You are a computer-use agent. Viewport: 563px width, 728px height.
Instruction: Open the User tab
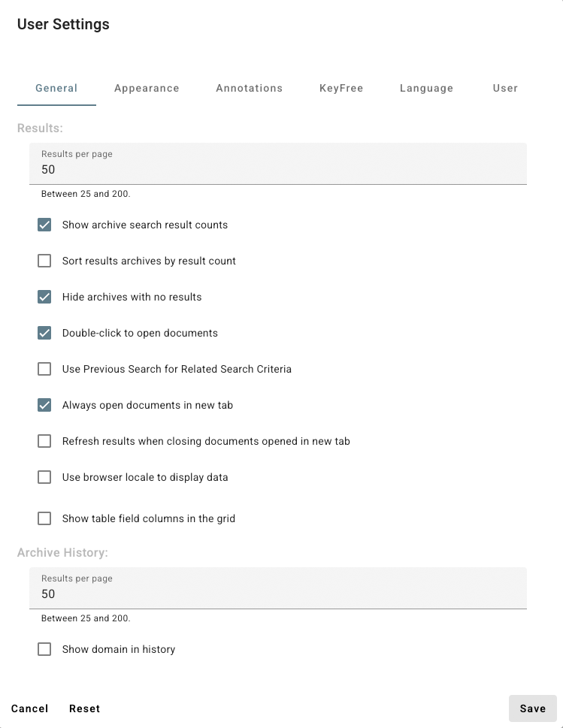click(505, 88)
